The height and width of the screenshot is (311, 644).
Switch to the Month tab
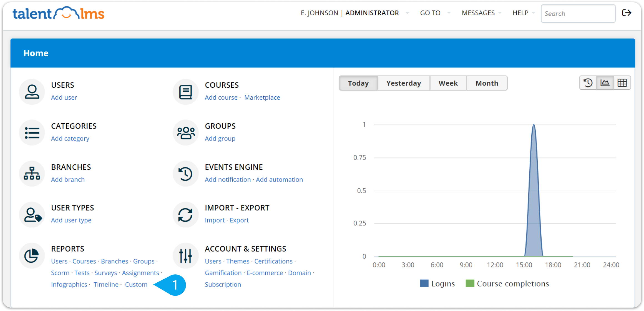(x=487, y=83)
